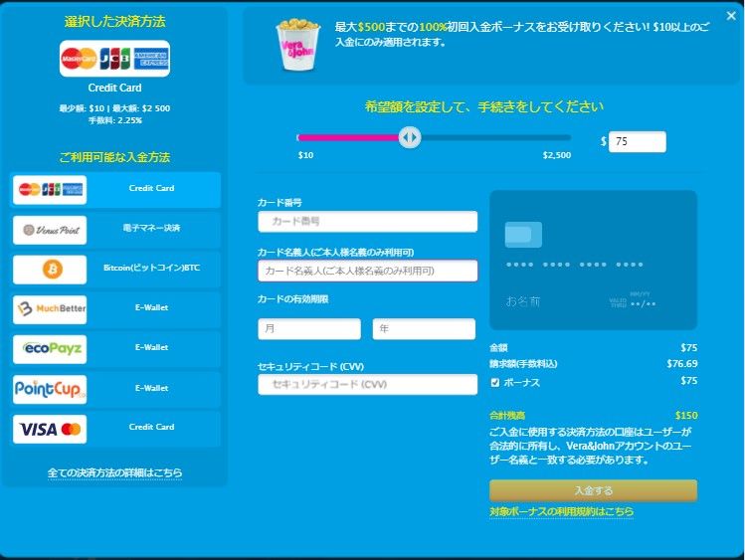
Task: Open the 月 expiry month field
Action: [309, 328]
